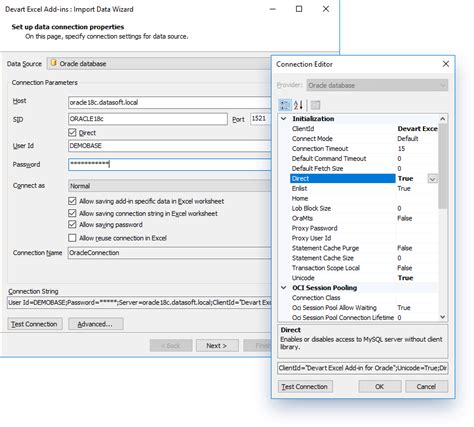Image resolution: width=474 pixels, height=427 pixels.
Task: Close the Import Data Wizard window
Action: point(326,9)
